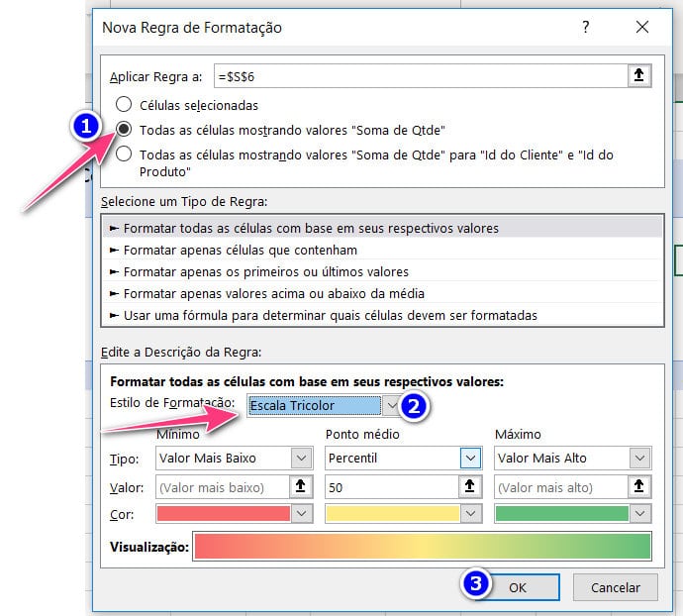Screen dimensions: 683x616
Task: Click the Ponto médio value field containing 50
Action: pyautogui.click(x=392, y=486)
